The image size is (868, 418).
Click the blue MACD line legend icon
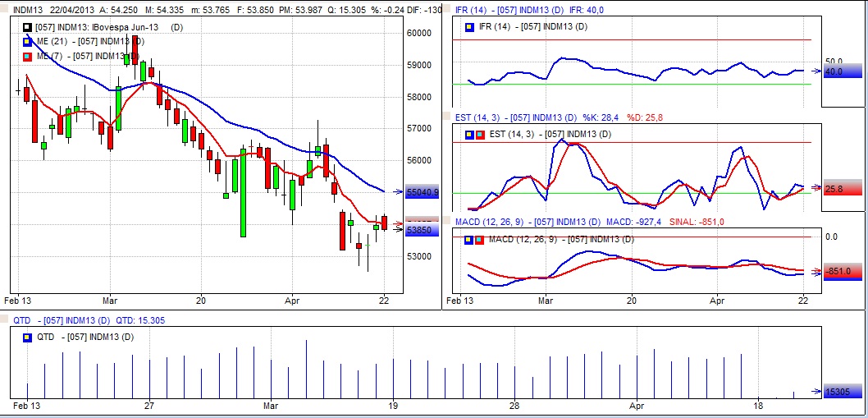469,240
